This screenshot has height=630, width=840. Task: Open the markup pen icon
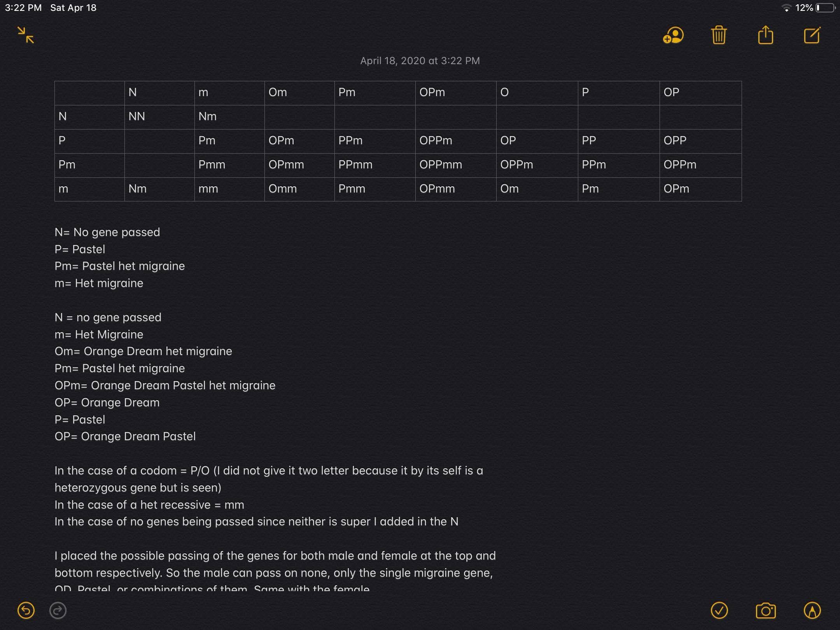point(812,610)
